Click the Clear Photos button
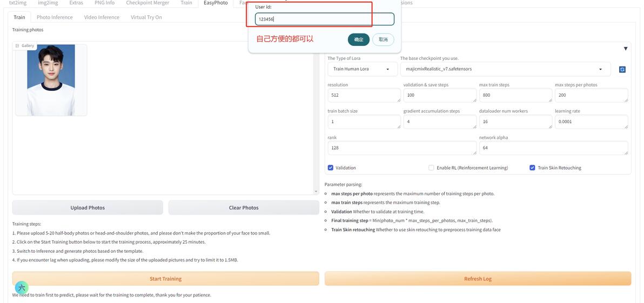644x303 pixels. (x=244, y=208)
